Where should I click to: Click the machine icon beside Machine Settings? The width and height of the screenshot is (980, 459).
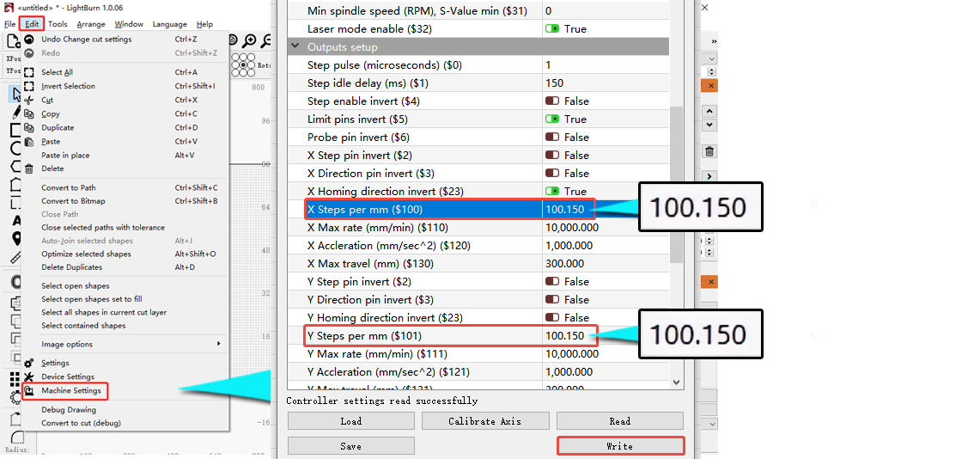[x=28, y=391]
